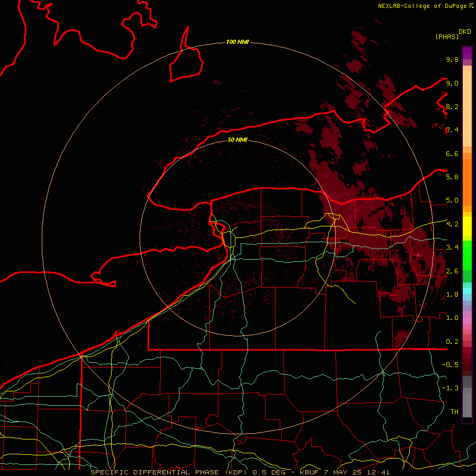Pick the cyan segment of the color bar
Image resolution: width=476 pixels, height=476 pixels.
point(467,291)
